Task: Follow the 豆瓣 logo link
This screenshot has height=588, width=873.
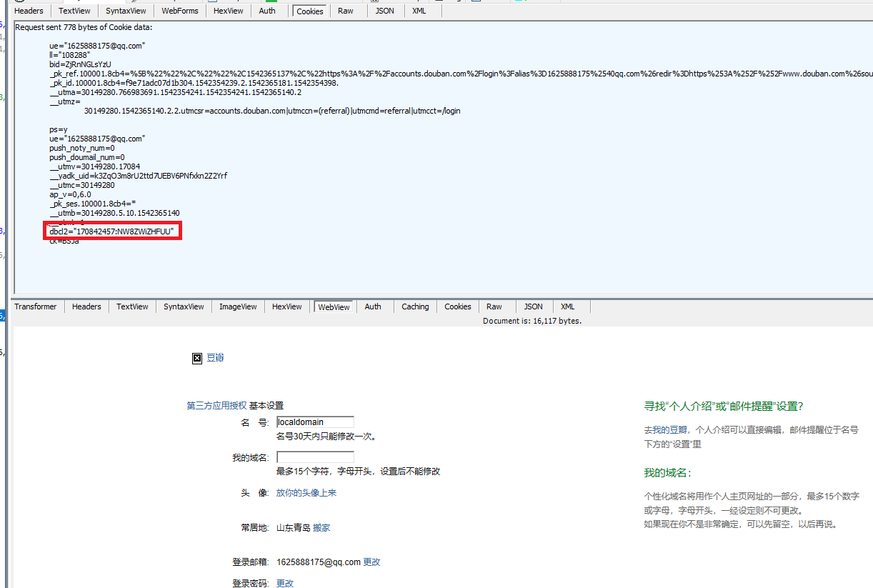Action: [215, 358]
